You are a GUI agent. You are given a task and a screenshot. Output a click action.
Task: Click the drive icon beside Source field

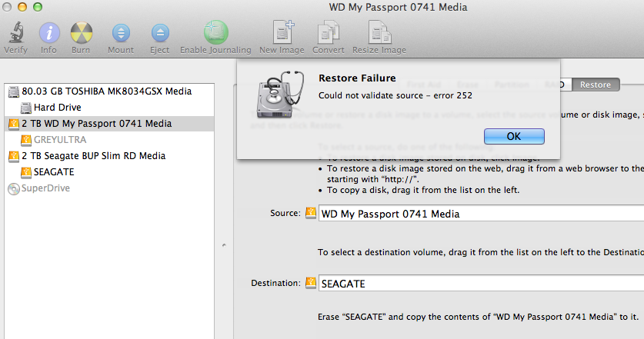(x=311, y=213)
